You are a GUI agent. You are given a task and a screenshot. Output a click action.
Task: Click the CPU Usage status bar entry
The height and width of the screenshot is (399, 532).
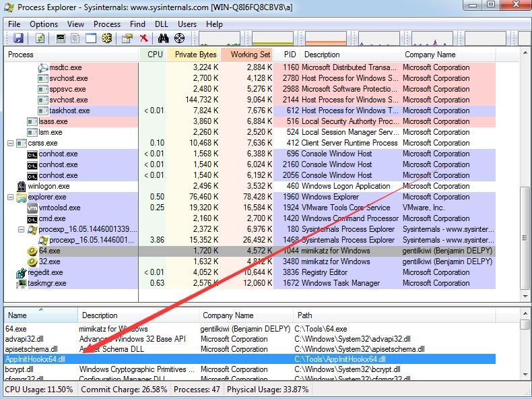click(39, 390)
